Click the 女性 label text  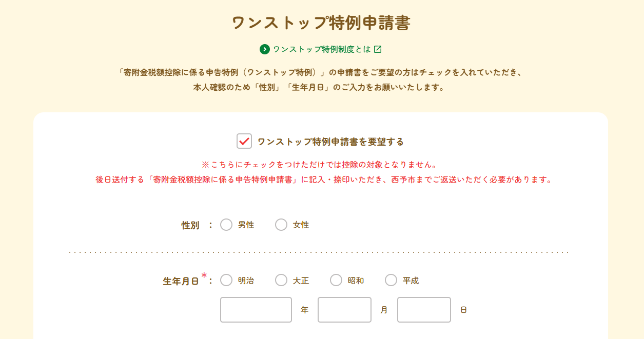coord(301,225)
